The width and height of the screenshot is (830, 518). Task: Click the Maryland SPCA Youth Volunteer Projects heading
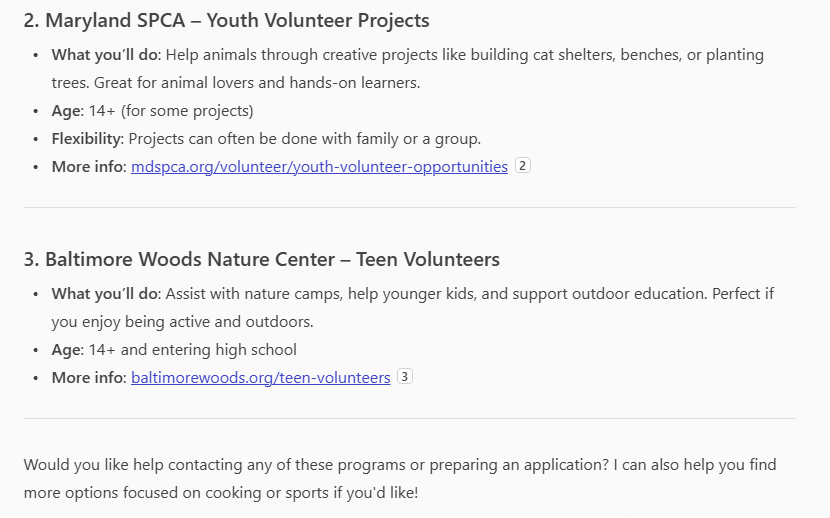(226, 20)
